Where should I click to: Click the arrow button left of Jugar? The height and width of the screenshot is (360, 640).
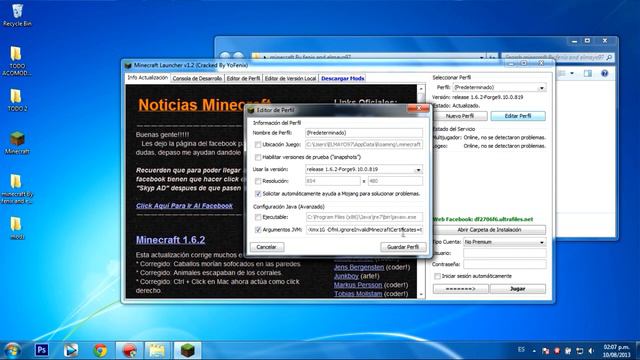click(x=460, y=289)
